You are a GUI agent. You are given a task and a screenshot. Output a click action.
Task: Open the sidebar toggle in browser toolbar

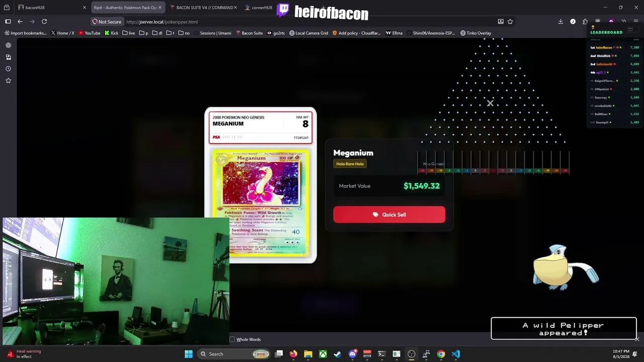8,22
